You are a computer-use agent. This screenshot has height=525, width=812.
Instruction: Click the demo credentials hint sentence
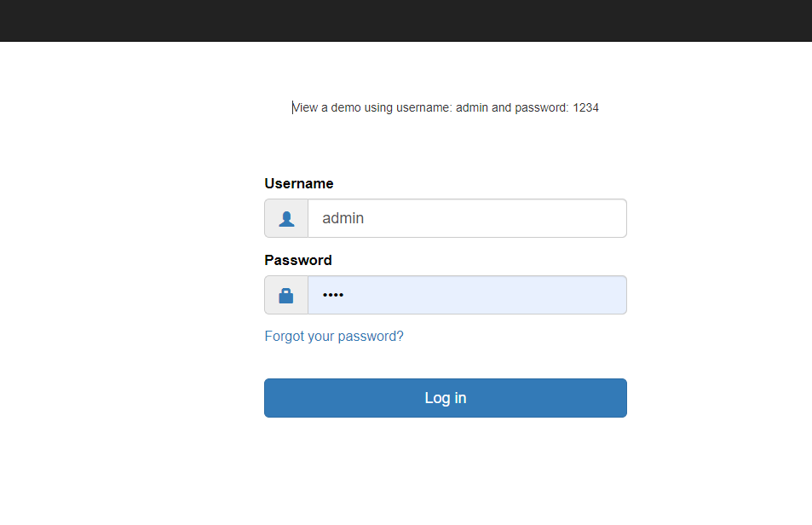[x=446, y=107]
